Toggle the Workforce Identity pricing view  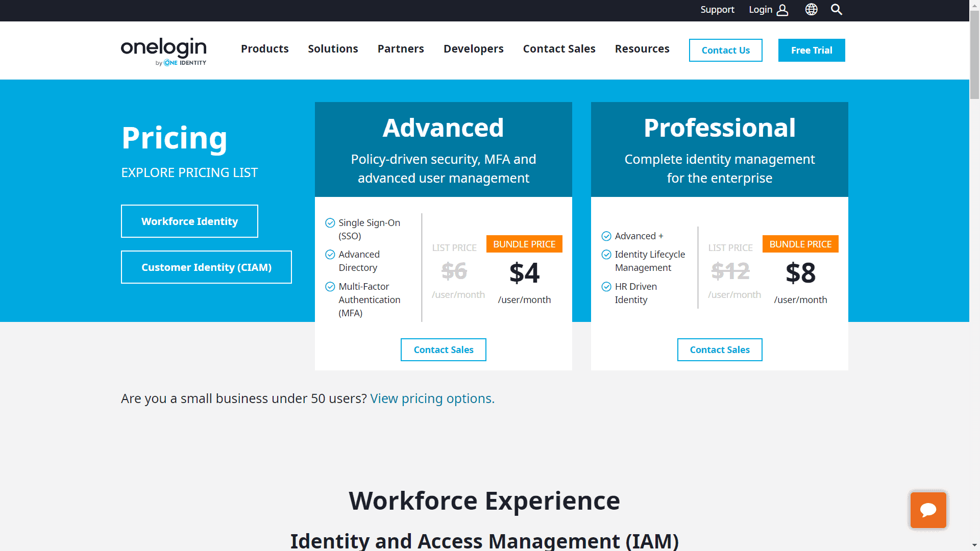point(189,221)
